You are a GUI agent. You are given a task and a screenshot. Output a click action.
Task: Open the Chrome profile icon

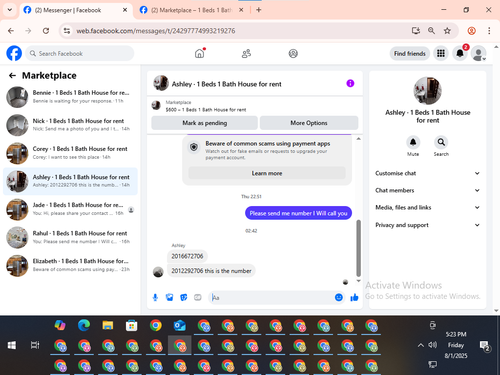[x=472, y=31]
